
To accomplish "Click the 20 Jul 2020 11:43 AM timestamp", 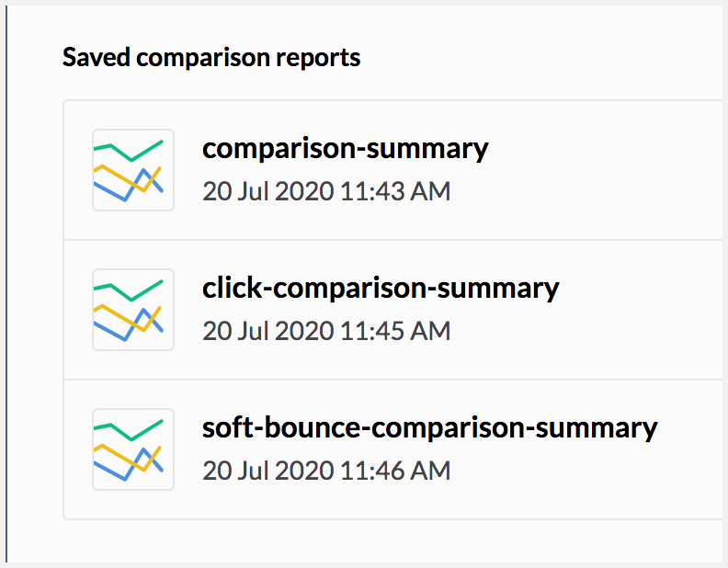I will [x=326, y=192].
